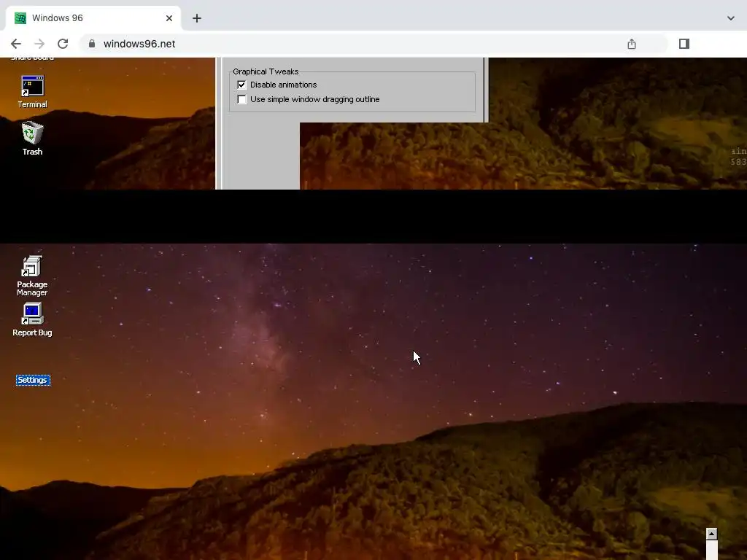
Task: Select the Windows 96 browser tab
Action: 93,18
